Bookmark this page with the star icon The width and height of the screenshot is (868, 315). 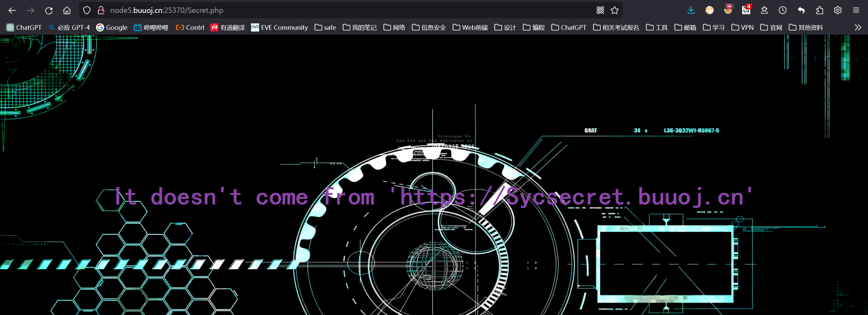tap(615, 10)
